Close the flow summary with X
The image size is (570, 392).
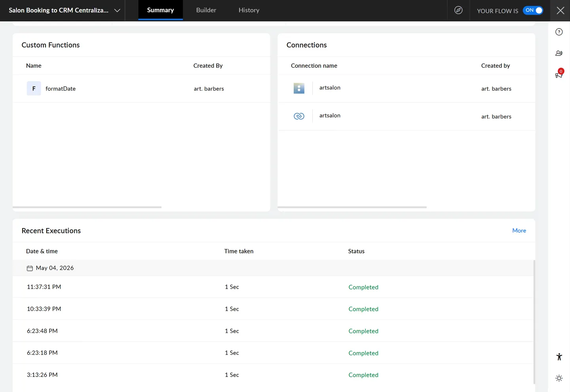[x=560, y=10]
